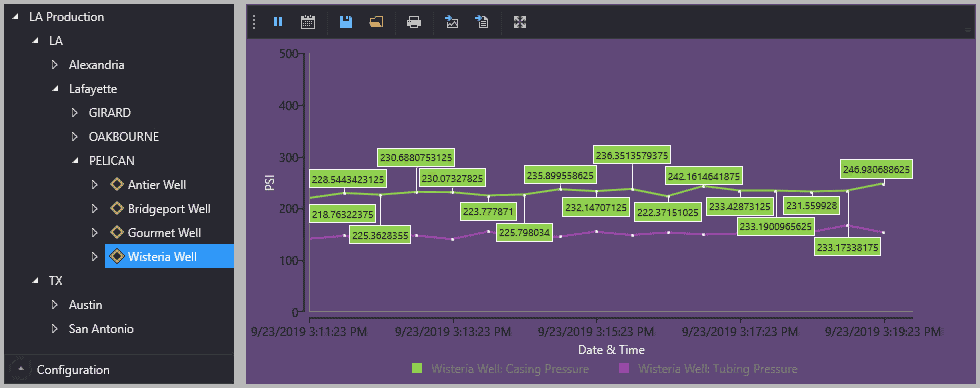Open a saved chart folder icon

pyautogui.click(x=376, y=22)
